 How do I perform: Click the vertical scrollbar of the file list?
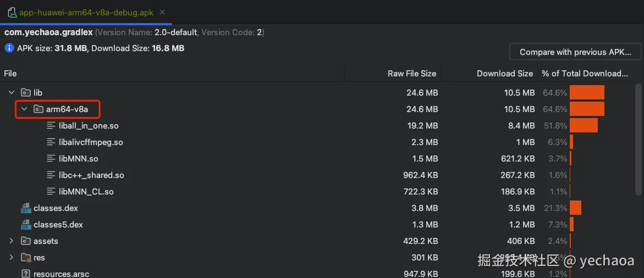click(638, 137)
